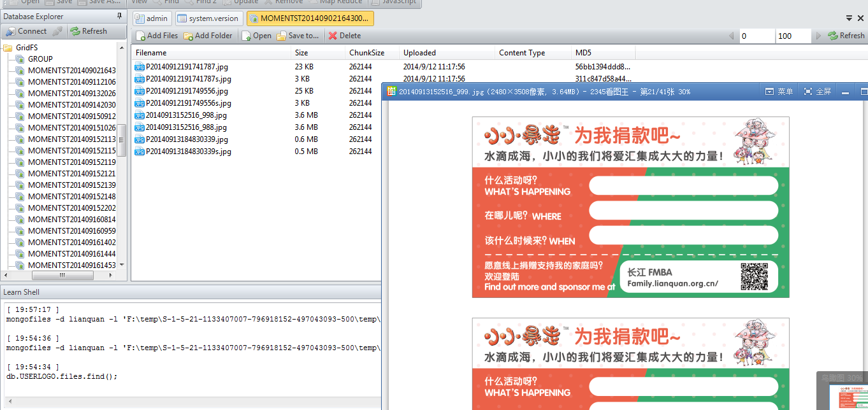Click the Save to... toolbar button

[x=298, y=36]
